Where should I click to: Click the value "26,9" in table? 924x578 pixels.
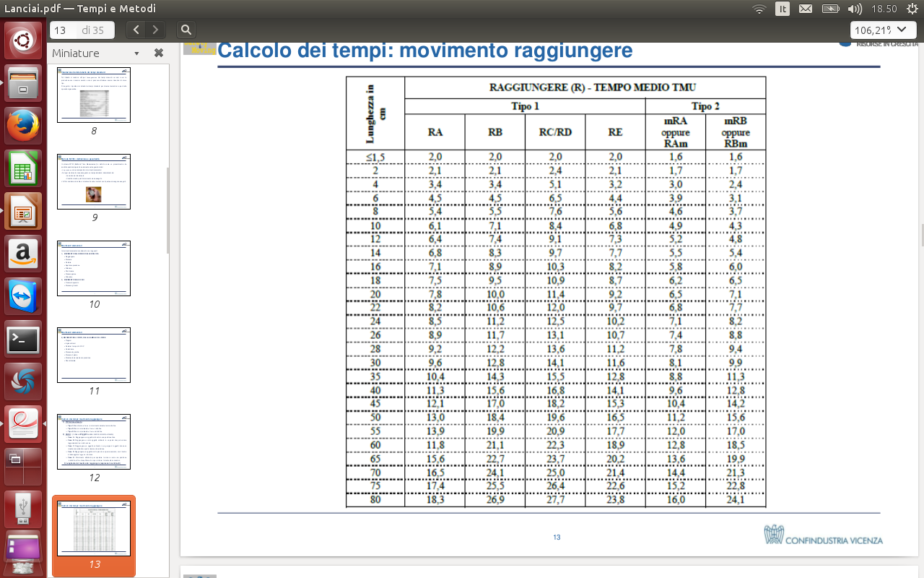[494, 499]
